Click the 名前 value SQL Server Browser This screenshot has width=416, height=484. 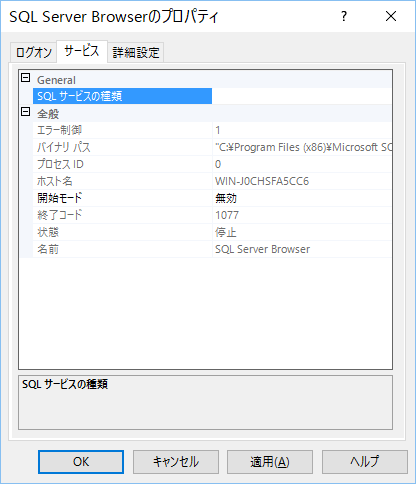point(263,249)
